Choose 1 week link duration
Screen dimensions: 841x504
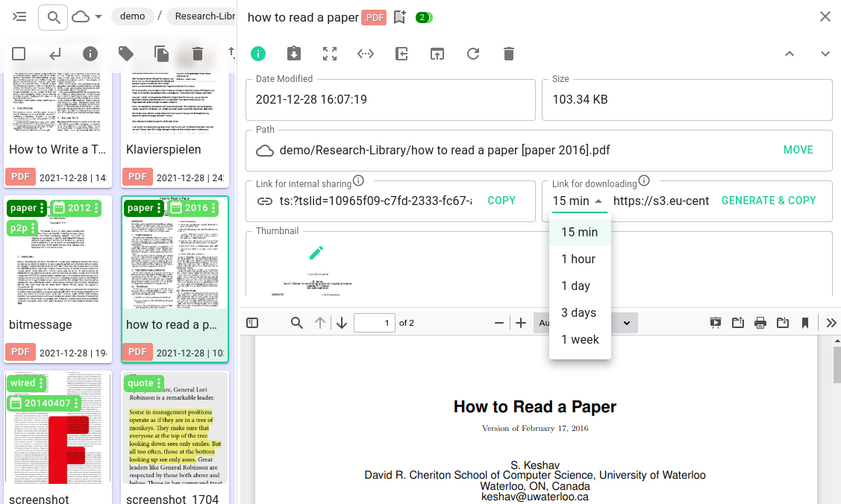pyautogui.click(x=580, y=339)
